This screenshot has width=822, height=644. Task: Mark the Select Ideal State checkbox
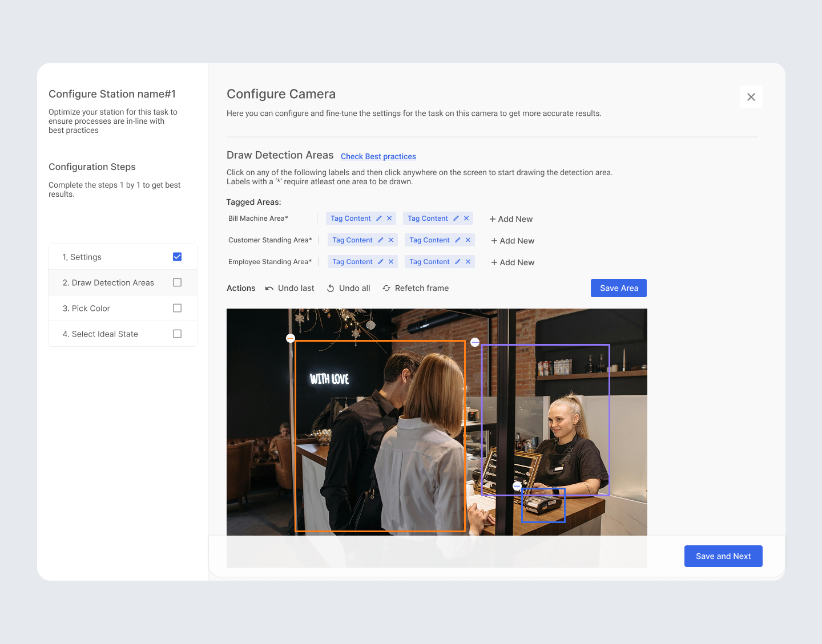[177, 334]
